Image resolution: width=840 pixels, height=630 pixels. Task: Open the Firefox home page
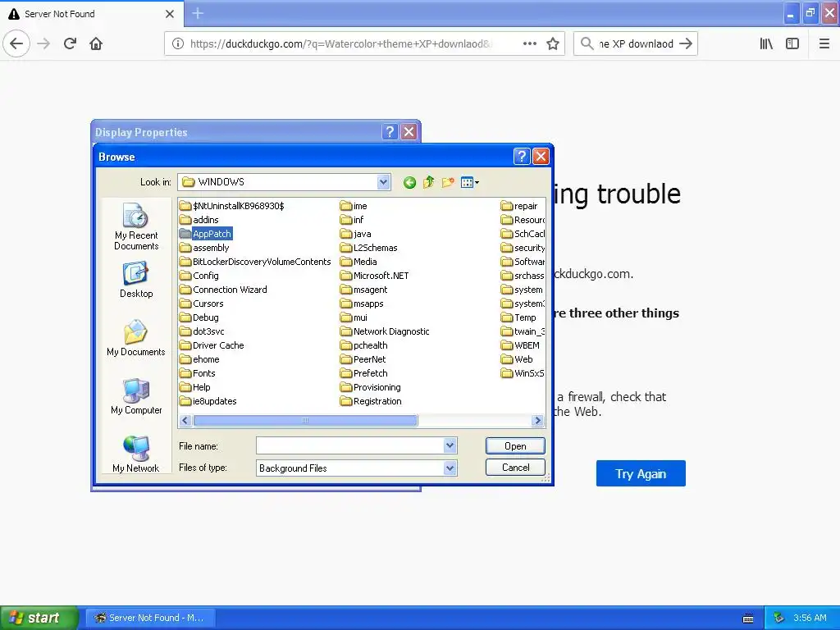click(96, 44)
